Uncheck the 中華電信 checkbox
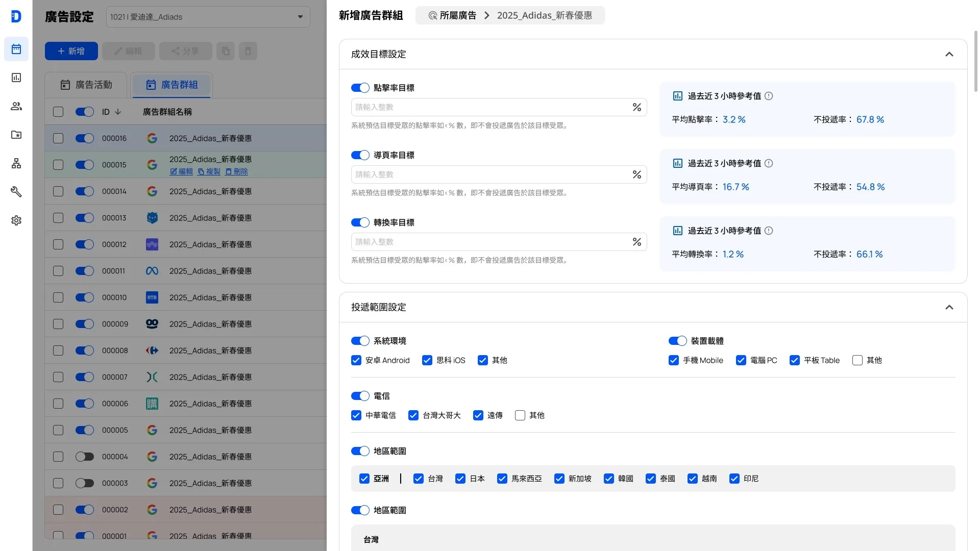The width and height of the screenshot is (980, 551). click(x=356, y=415)
